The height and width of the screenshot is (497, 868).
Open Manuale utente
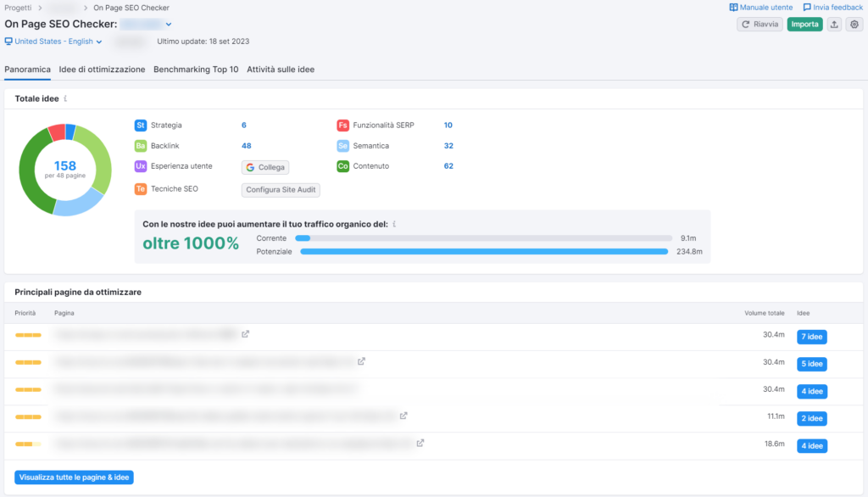coord(760,7)
